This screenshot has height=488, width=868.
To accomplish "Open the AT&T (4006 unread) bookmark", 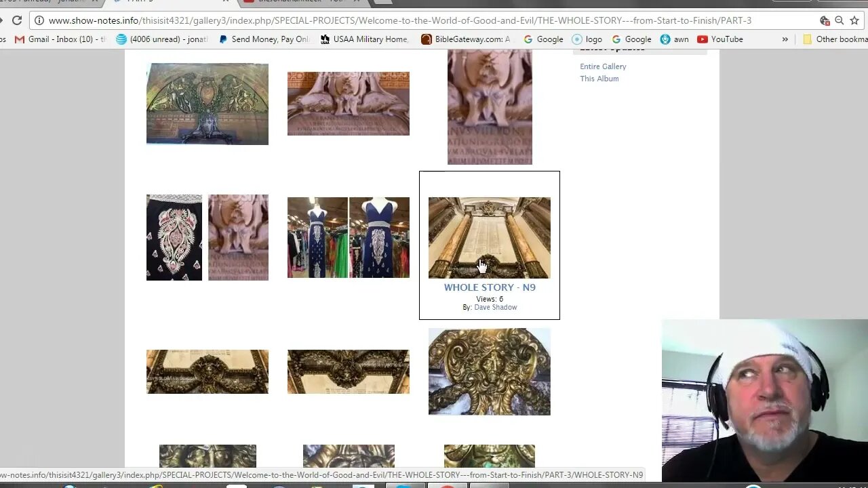I will [162, 39].
